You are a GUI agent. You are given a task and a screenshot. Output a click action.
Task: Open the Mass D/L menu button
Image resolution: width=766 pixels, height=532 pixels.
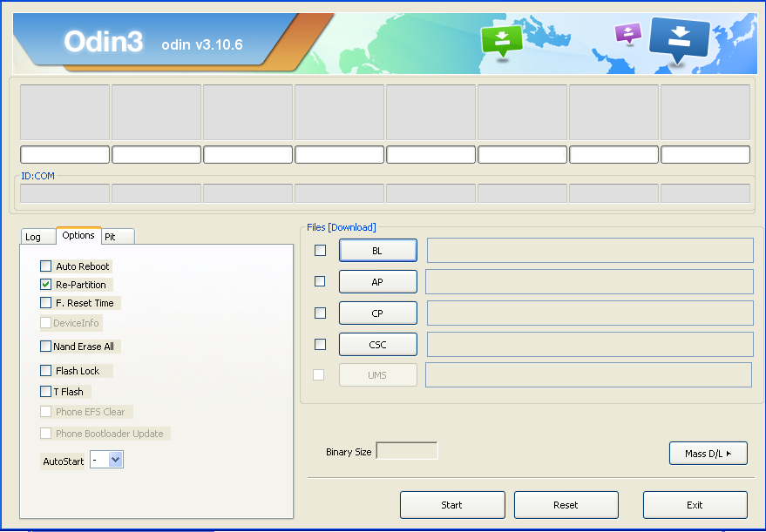point(708,454)
